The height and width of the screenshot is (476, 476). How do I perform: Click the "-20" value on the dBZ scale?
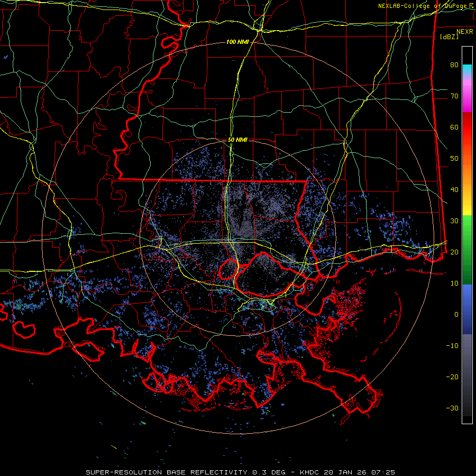click(452, 377)
